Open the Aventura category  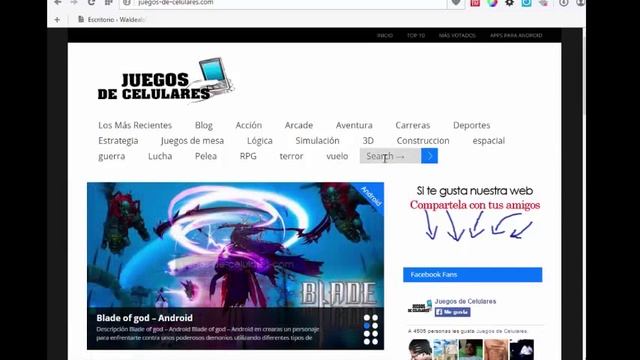(x=354, y=125)
